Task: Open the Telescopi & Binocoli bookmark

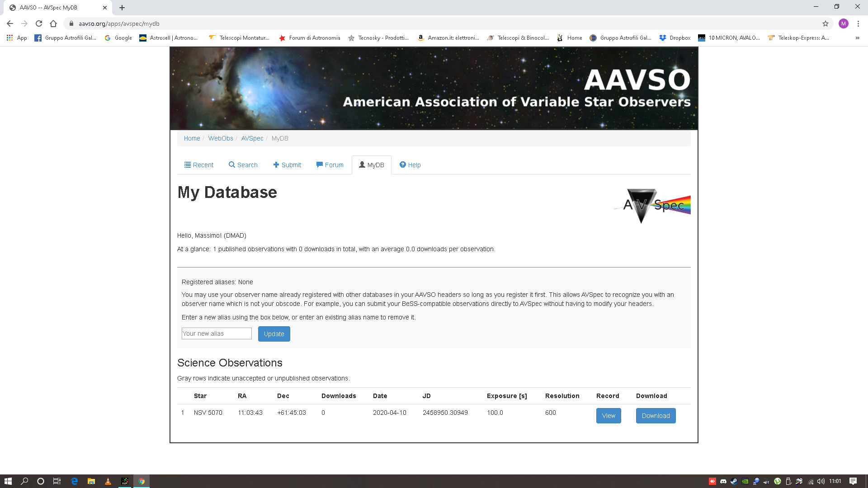Action: click(518, 38)
